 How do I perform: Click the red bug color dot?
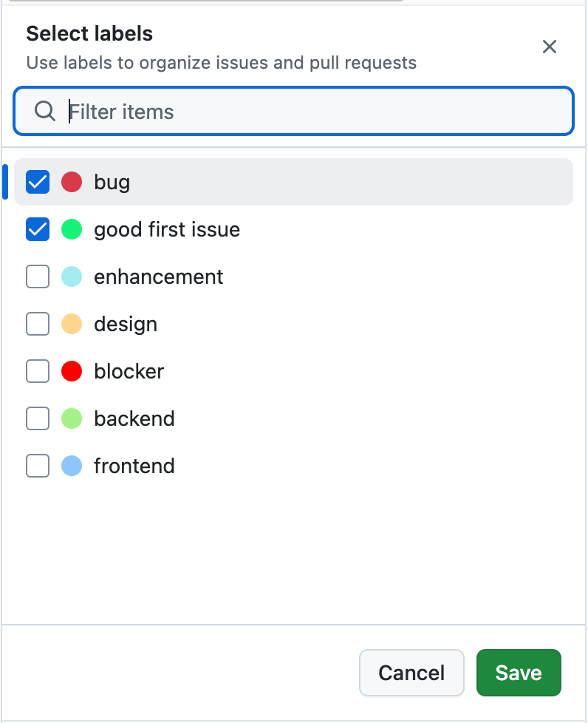[72, 182]
